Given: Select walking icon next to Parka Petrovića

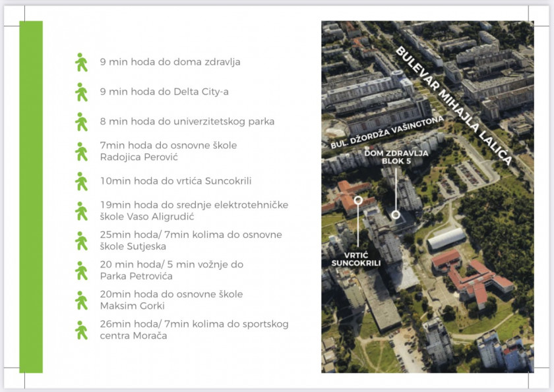Looking at the screenshot, I should 81,270.
